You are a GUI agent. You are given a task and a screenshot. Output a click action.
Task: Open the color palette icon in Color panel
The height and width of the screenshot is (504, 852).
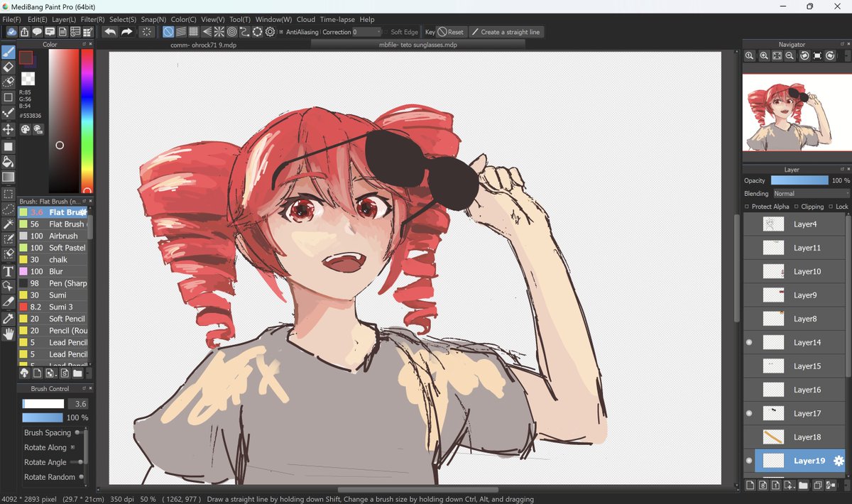coord(26,129)
